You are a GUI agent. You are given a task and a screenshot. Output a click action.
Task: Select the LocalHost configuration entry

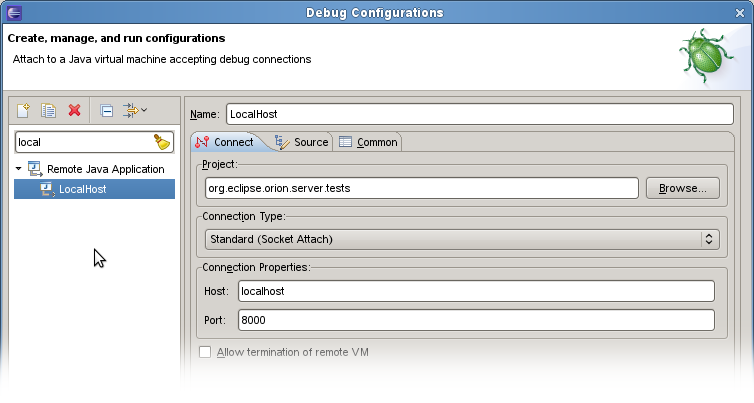[x=94, y=189]
